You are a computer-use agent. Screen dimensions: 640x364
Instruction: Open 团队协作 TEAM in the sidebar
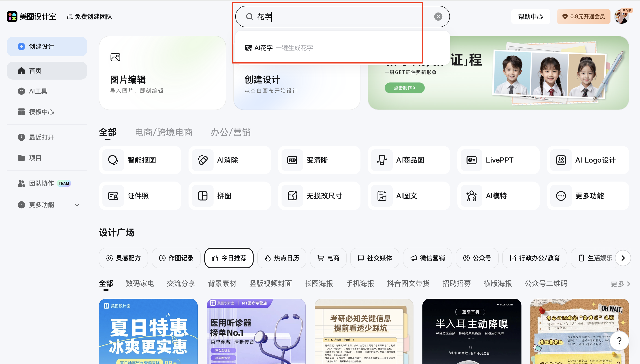[x=47, y=183]
